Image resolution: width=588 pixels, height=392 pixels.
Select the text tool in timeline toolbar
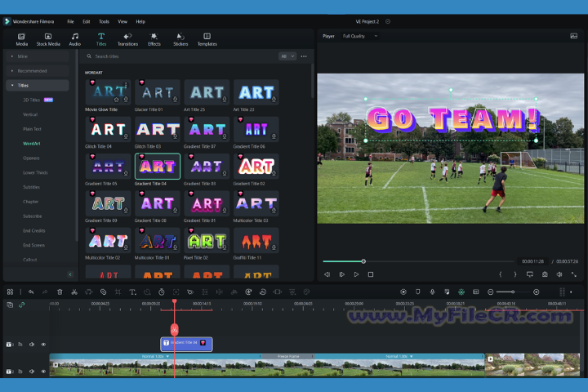click(x=132, y=292)
